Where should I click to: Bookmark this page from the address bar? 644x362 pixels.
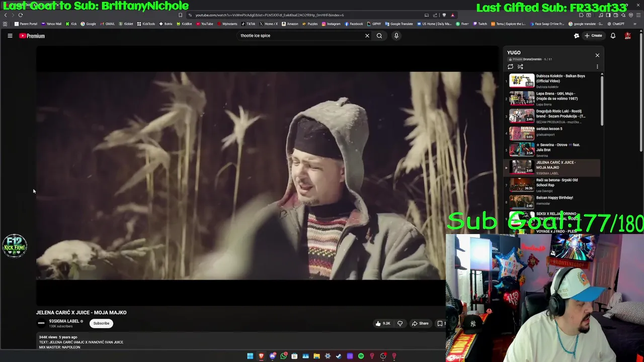click(x=181, y=15)
